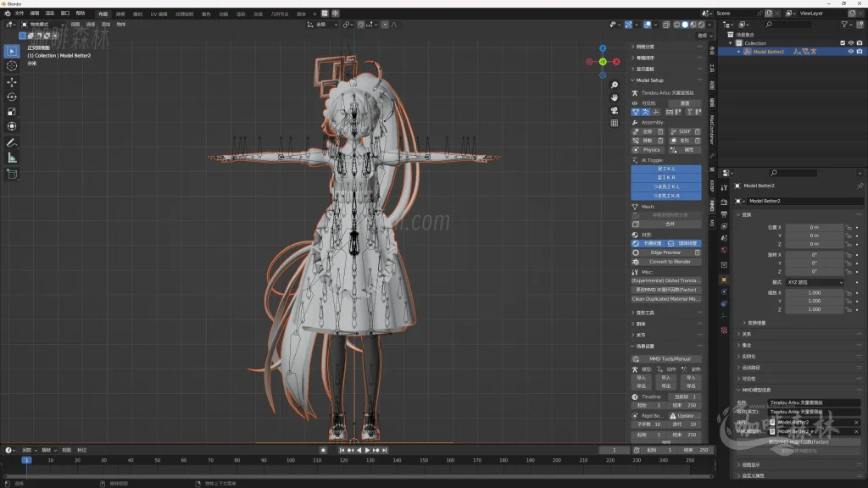This screenshot has height=488, width=868.
Task: Click the 足ＩＫ.L button under IK Toggle
Action: pyautogui.click(x=666, y=169)
